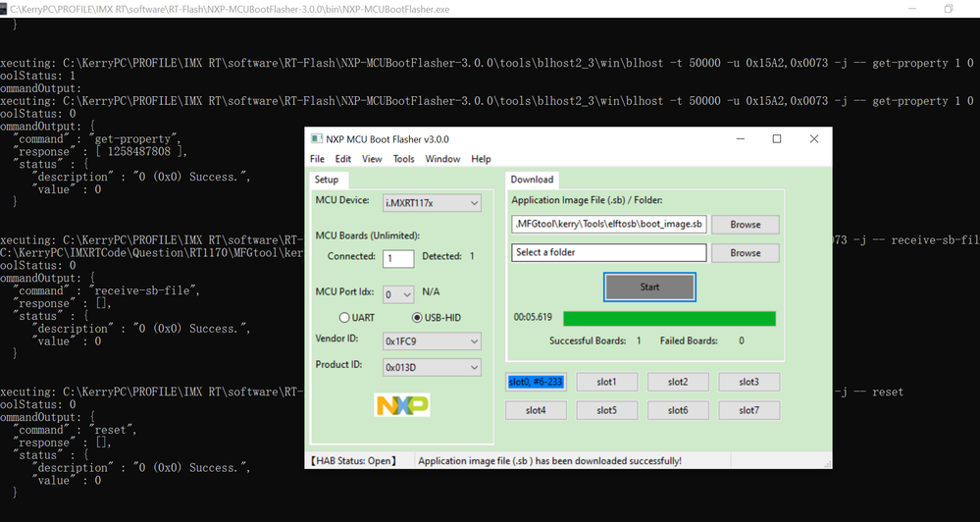The width and height of the screenshot is (980, 522).
Task: Restore down the console window
Action: pyautogui.click(x=949, y=9)
